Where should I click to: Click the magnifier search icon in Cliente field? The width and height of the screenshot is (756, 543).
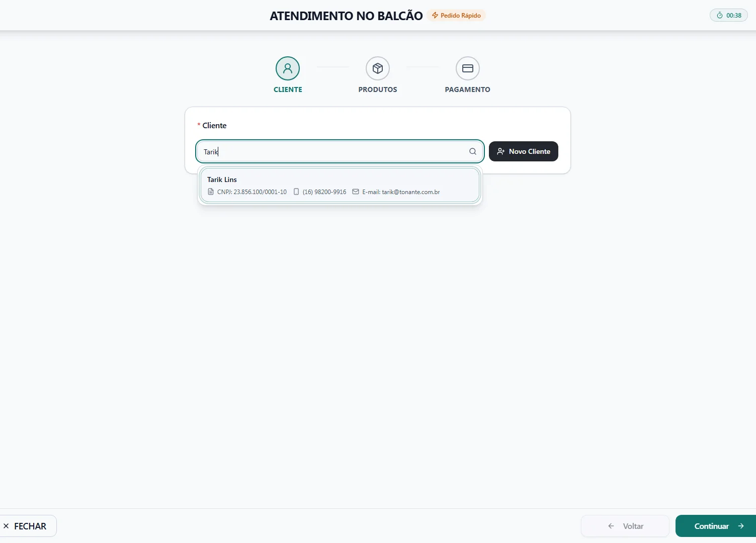(x=473, y=151)
